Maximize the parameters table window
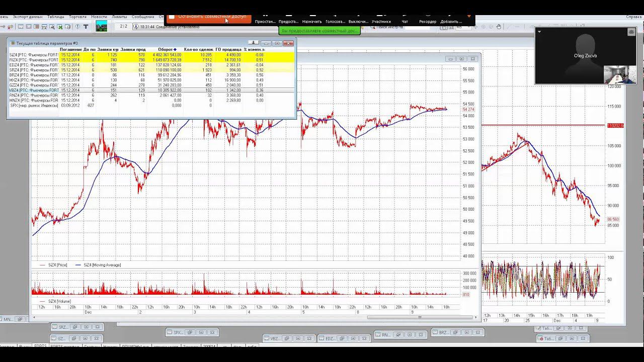This screenshot has height=362, width=644. pyautogui.click(x=277, y=43)
